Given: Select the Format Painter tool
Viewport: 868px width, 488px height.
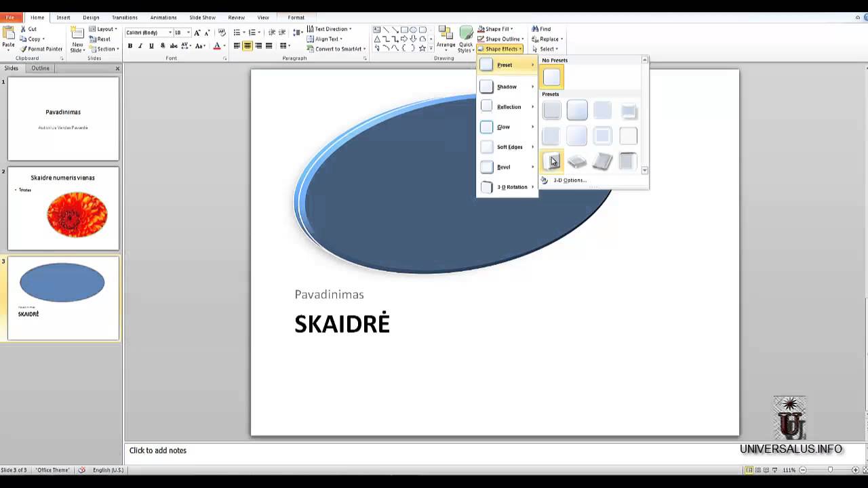Looking at the screenshot, I should click(41, 49).
